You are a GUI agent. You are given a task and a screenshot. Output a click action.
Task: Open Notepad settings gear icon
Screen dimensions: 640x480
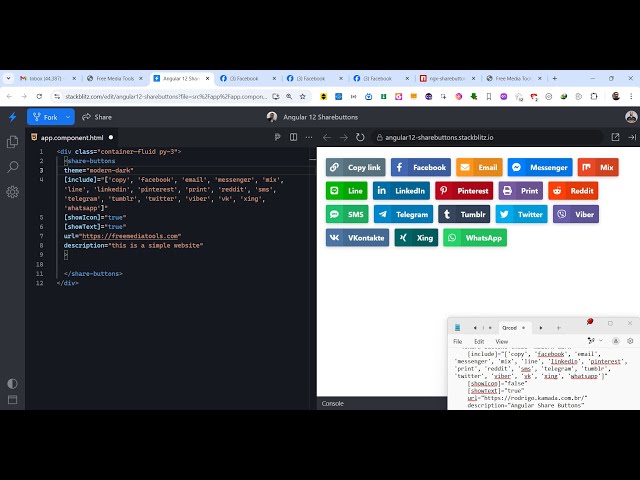630,341
